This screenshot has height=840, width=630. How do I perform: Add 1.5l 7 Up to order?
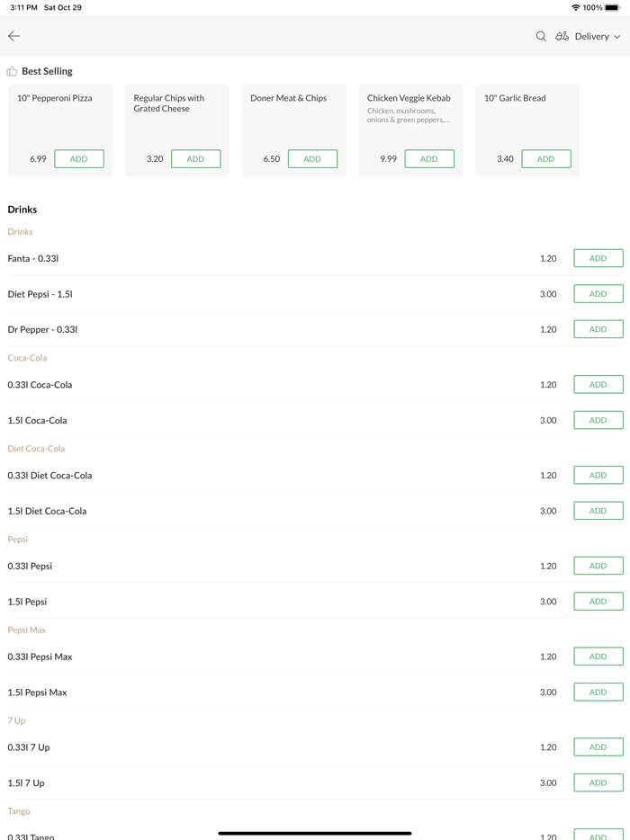click(598, 782)
